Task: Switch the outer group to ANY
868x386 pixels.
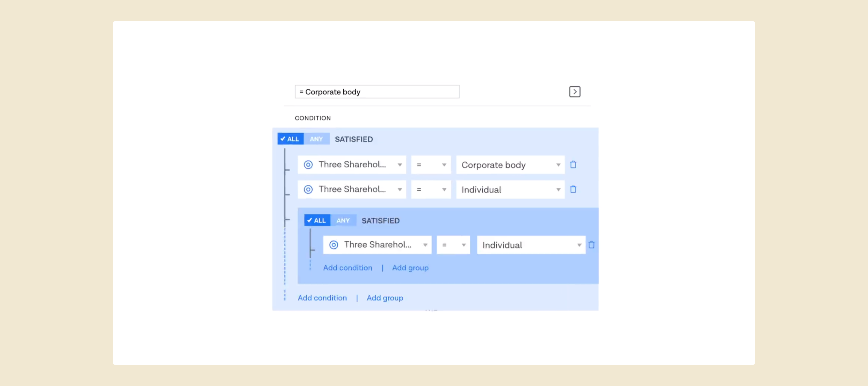Action: tap(316, 139)
